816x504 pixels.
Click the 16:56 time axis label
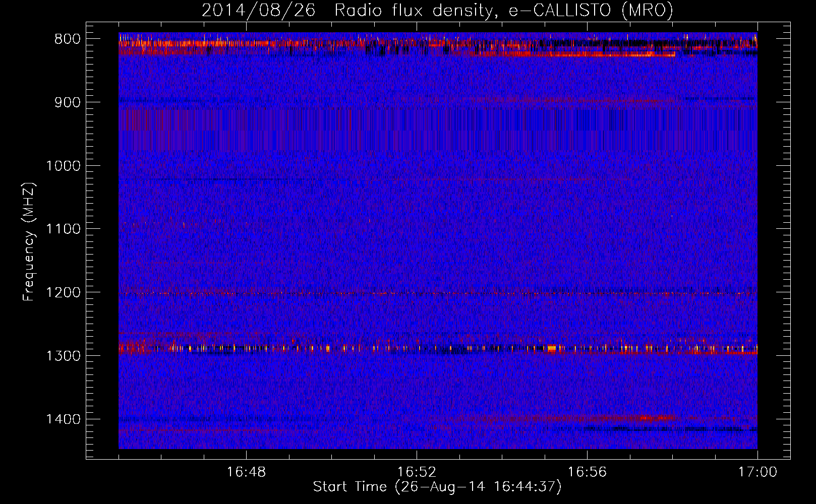point(587,472)
